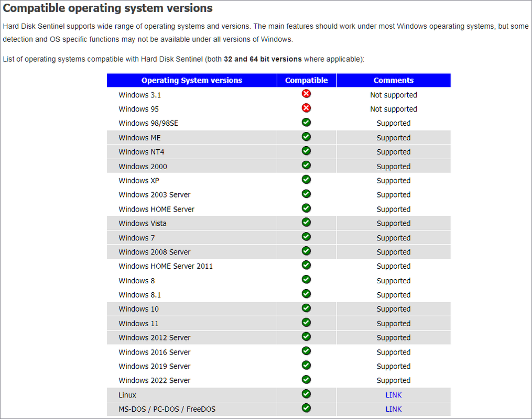
Task: Click Not supported comment for Windows 3.1
Action: click(x=394, y=95)
